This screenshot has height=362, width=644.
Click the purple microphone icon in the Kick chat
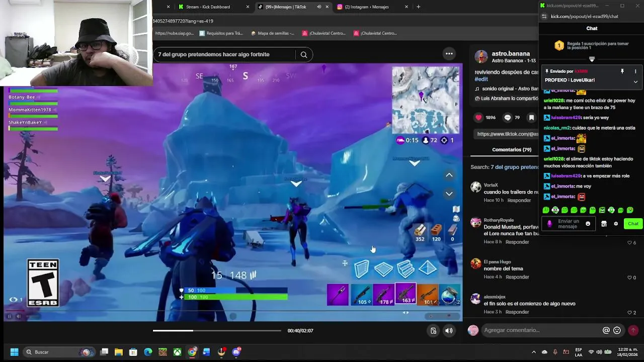click(x=549, y=224)
